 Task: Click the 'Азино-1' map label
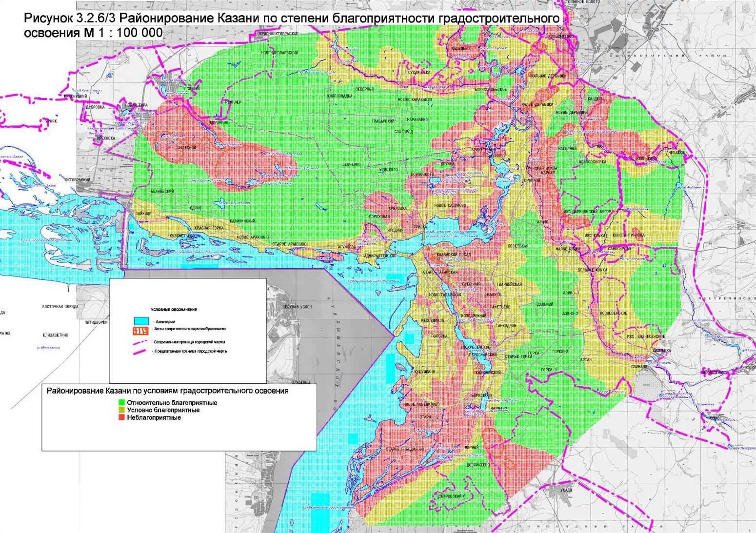tap(571, 293)
